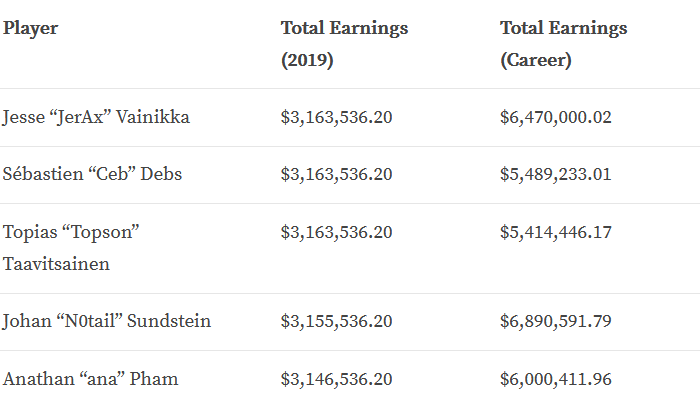The width and height of the screenshot is (700, 407).
Task: Select the Sébastien "Ceb" Debs player cell
Action: [93, 174]
